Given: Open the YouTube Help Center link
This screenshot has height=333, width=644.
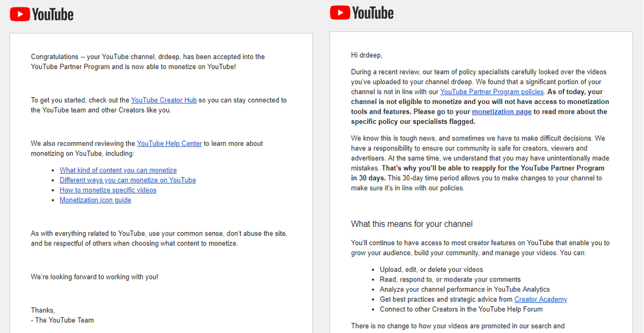Looking at the screenshot, I should point(170,144).
